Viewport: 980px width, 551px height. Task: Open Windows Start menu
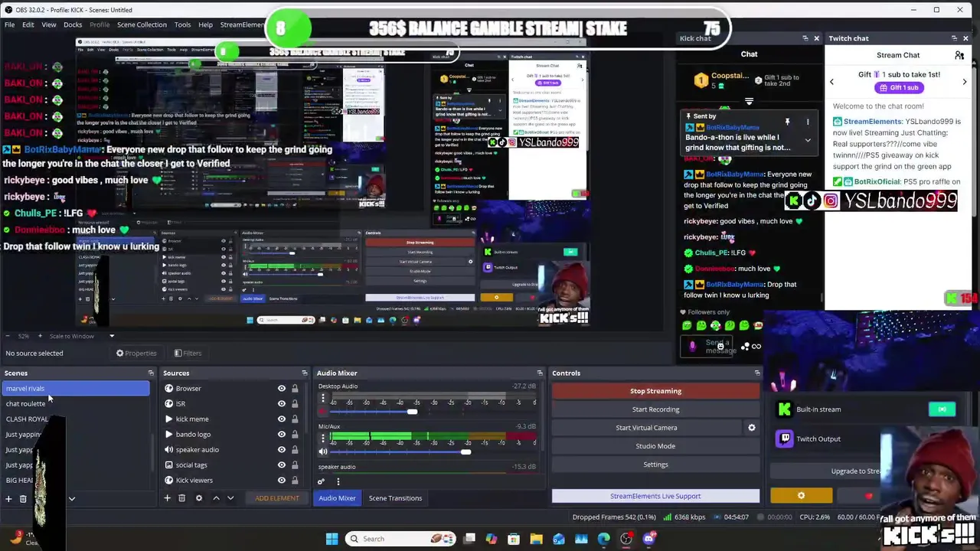click(x=332, y=539)
